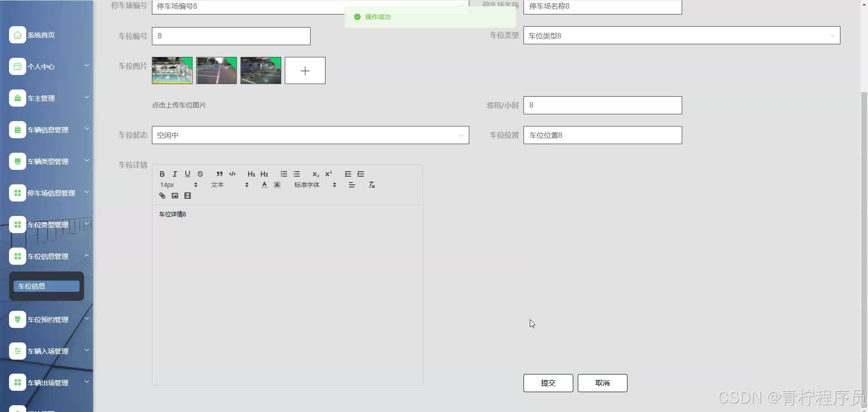Screen dimensions: 868x412
Task: Toggle strikethrough text
Action: pyautogui.click(x=200, y=174)
